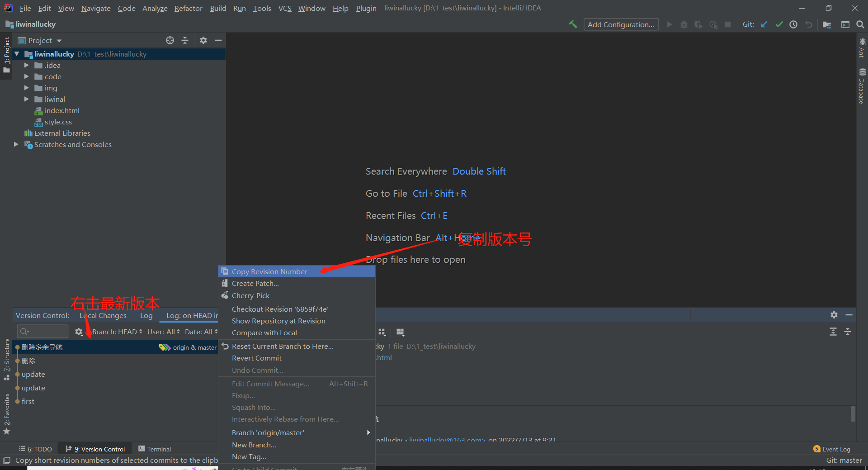Viewport: 868px width, 470px height.
Task: Switch to the Log tab
Action: 146,316
